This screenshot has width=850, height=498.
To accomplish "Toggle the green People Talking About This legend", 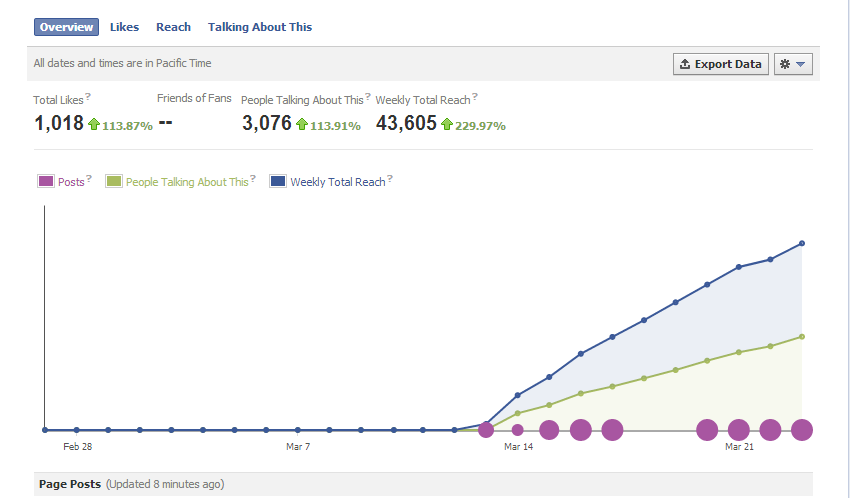I will pos(114,181).
